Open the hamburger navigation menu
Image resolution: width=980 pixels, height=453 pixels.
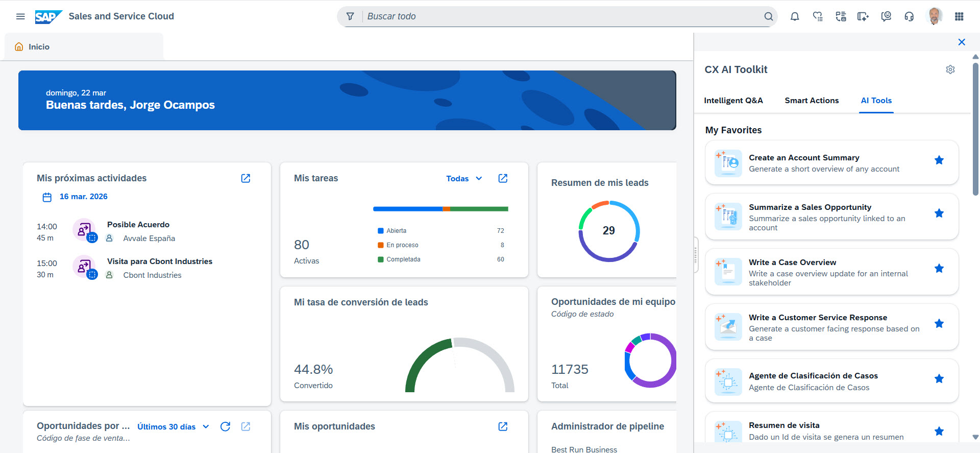click(x=20, y=16)
